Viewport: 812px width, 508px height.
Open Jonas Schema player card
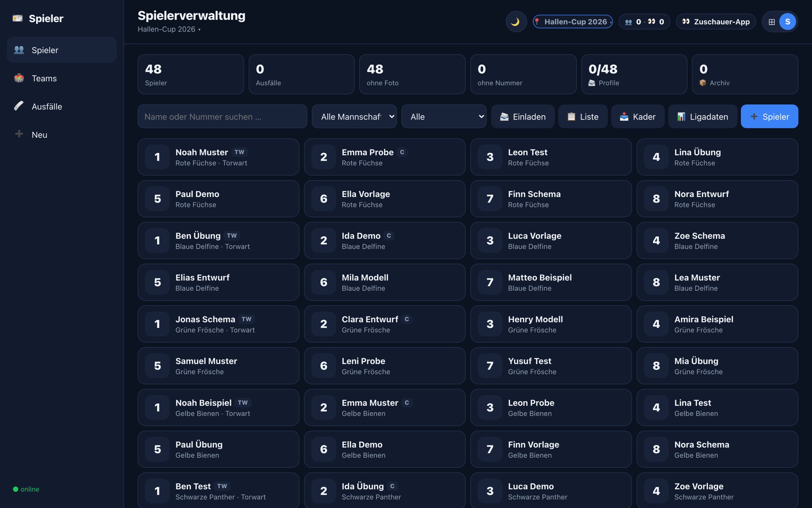pyautogui.click(x=218, y=324)
